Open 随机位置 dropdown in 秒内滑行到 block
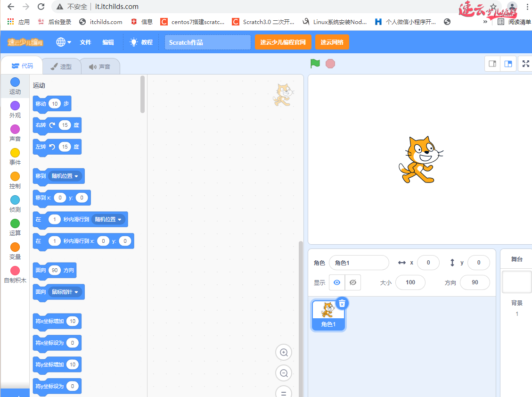The image size is (532, 397). [x=108, y=219]
